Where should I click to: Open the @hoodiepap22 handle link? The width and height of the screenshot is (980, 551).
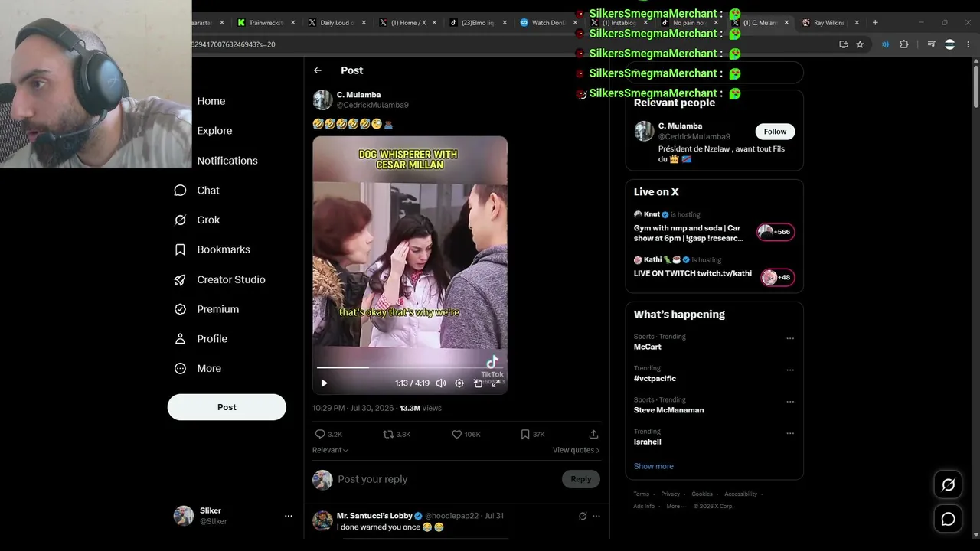(452, 516)
